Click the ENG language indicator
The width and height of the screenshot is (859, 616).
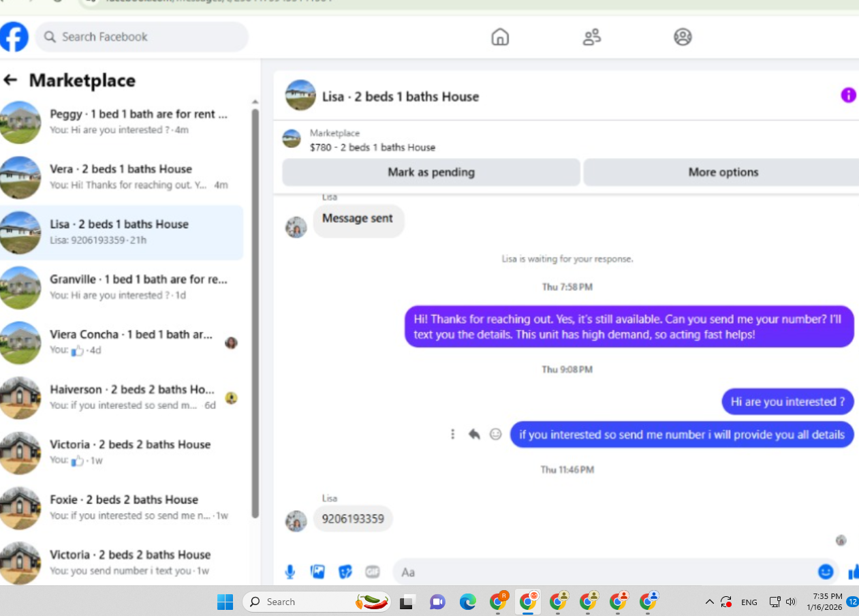[749, 602]
